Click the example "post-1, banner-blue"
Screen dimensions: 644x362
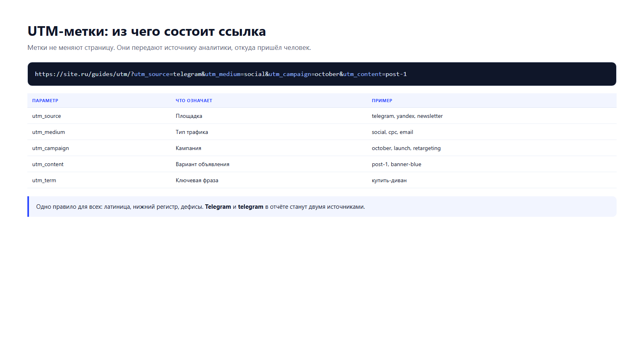(396, 164)
